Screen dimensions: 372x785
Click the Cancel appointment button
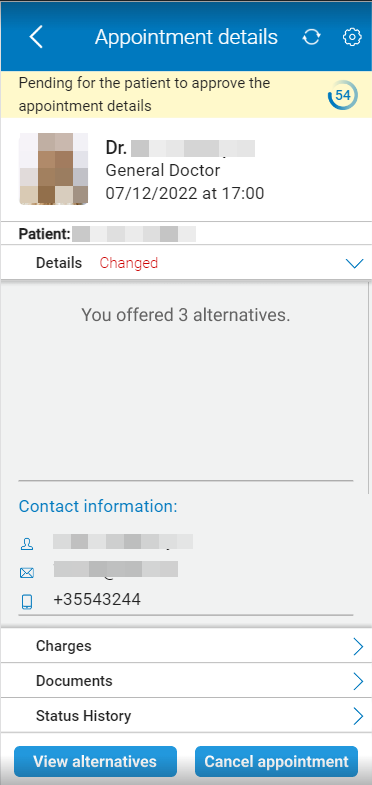pyautogui.click(x=276, y=761)
